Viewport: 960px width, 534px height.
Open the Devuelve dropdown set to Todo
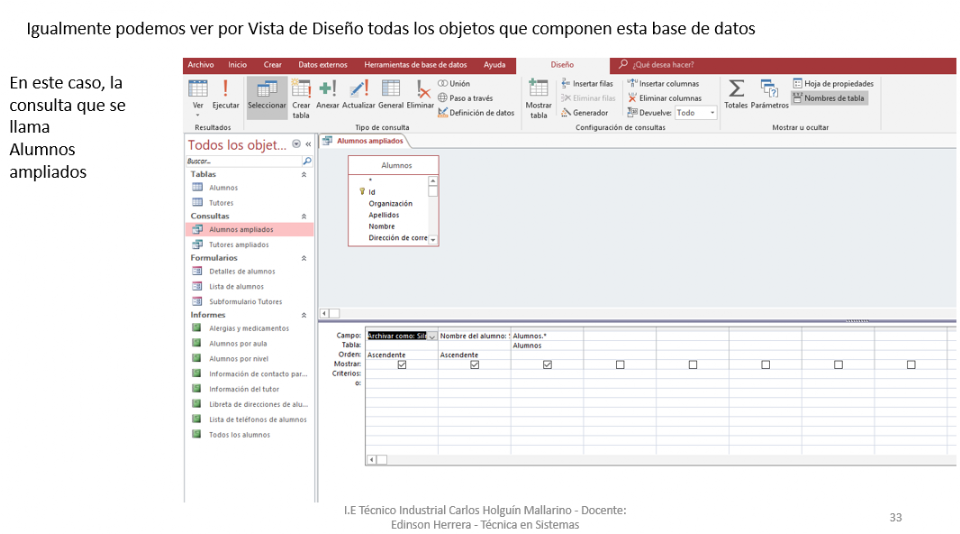(712, 113)
